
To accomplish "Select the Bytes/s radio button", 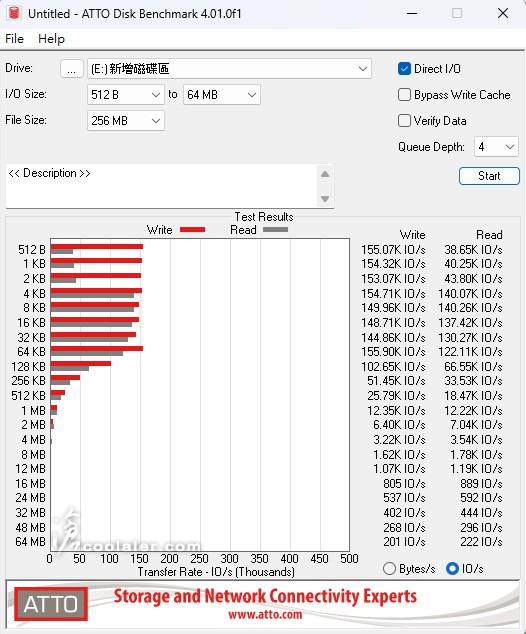I will click(389, 568).
